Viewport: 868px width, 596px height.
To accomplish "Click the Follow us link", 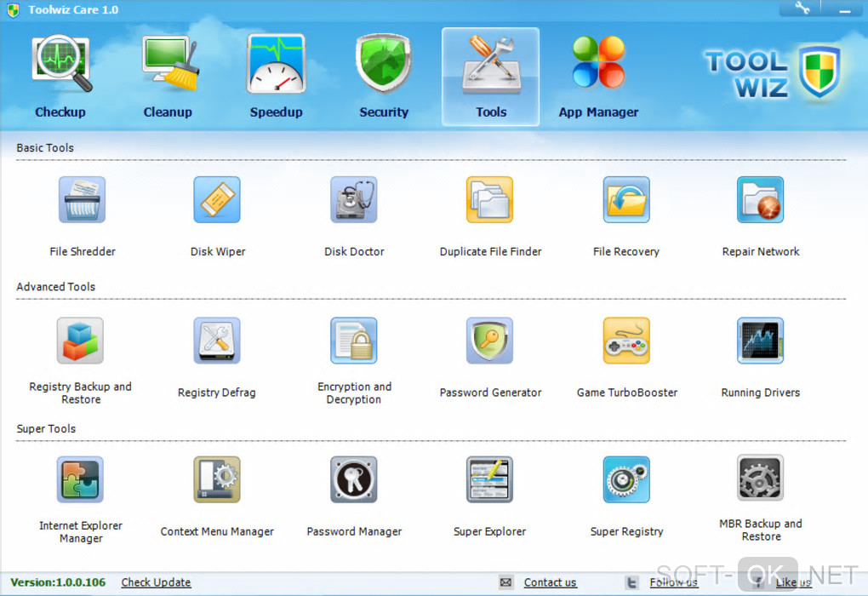I will tap(674, 582).
